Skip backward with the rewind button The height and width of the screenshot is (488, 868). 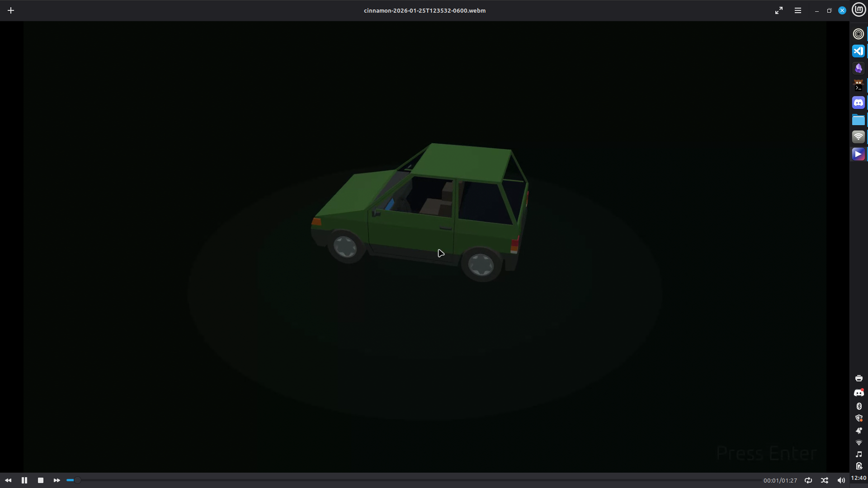click(x=8, y=480)
